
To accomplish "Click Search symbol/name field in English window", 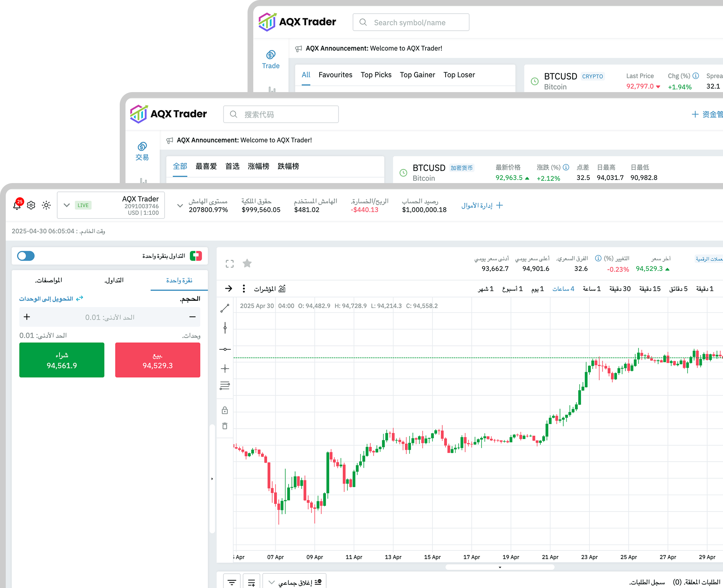I will [x=411, y=22].
